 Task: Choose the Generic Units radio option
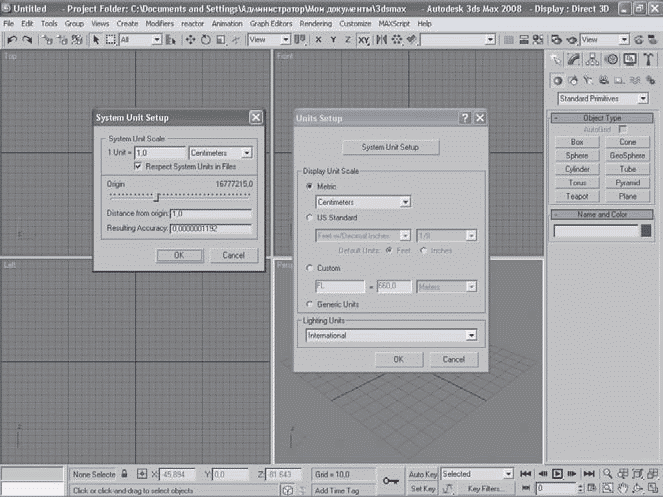[x=308, y=304]
